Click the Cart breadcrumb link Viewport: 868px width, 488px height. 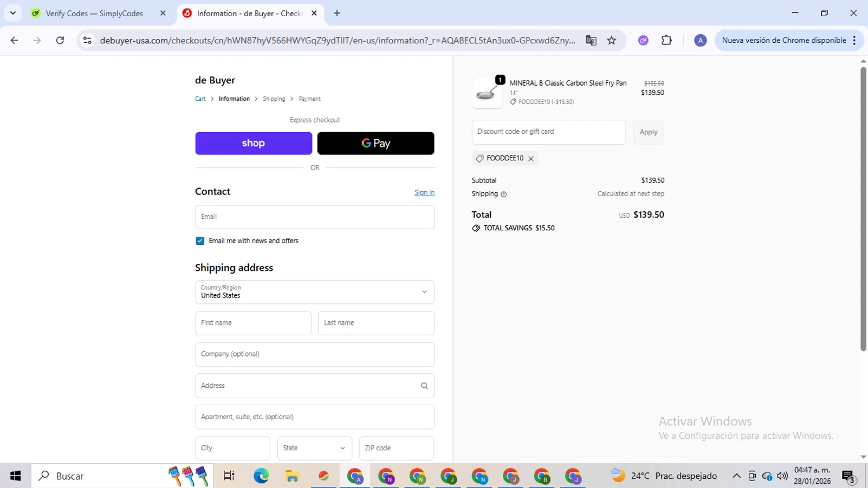pyautogui.click(x=200, y=99)
